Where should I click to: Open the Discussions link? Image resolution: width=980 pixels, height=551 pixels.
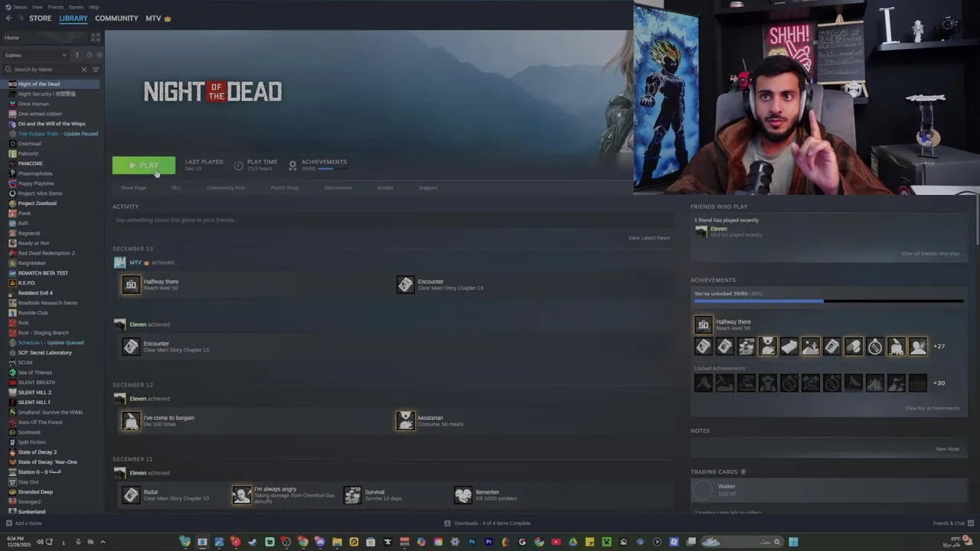tap(338, 187)
